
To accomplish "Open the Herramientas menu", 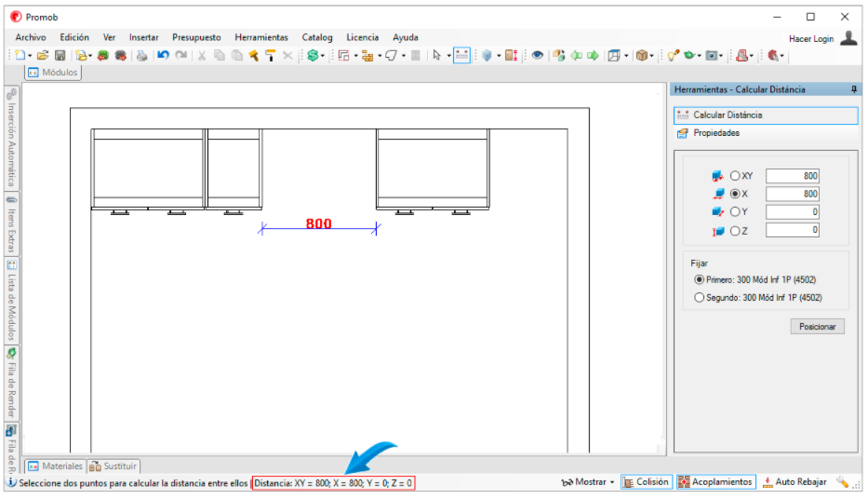I will coord(261,37).
